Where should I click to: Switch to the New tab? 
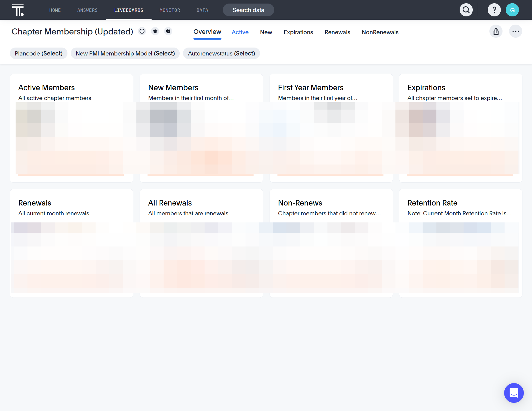(266, 32)
